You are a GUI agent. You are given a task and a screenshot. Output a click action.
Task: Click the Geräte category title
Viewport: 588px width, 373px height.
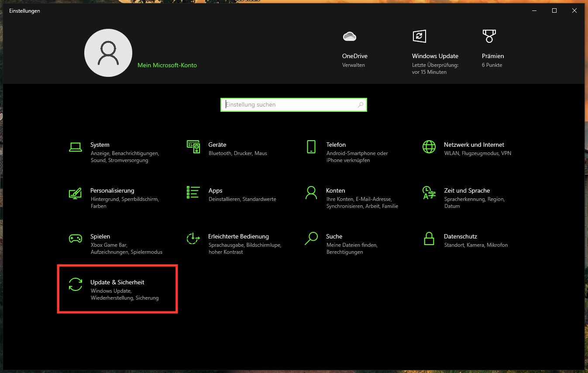point(217,145)
